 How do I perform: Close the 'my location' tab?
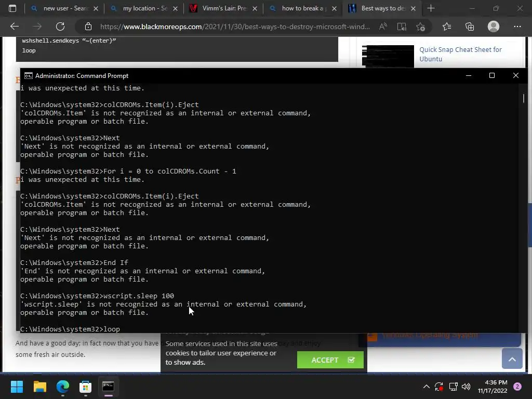point(175,8)
